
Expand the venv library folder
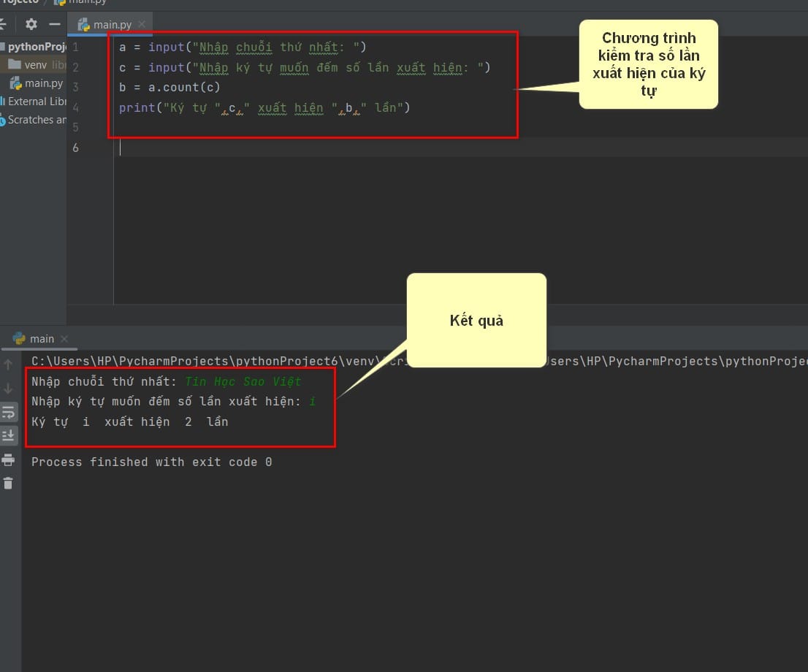pyautogui.click(x=35, y=65)
